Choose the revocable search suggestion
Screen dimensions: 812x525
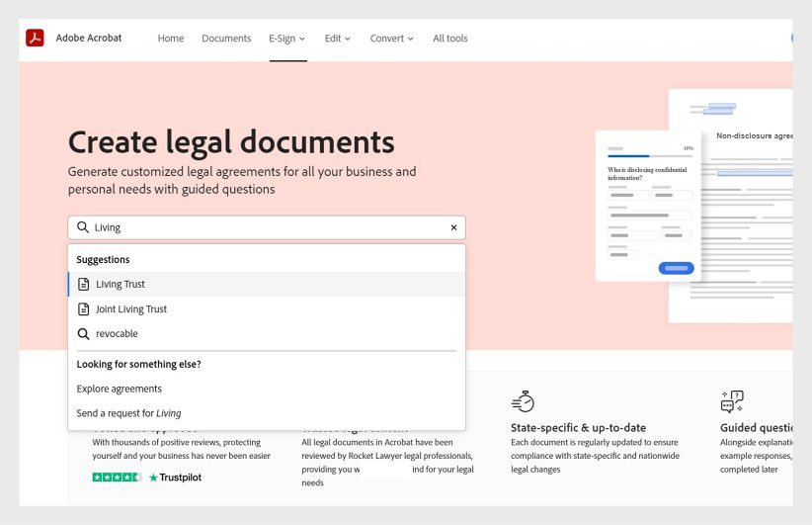(x=267, y=334)
